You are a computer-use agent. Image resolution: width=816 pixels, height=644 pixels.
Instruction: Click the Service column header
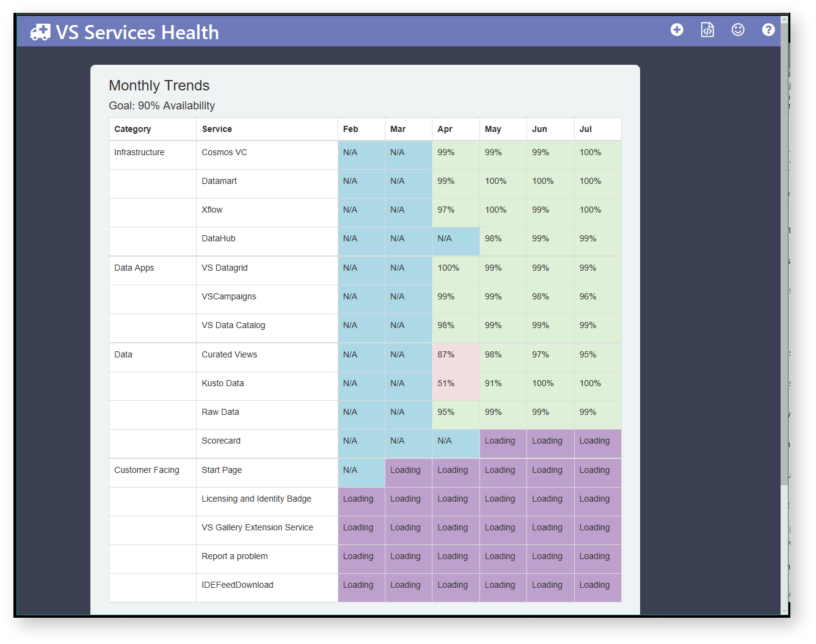click(x=267, y=129)
